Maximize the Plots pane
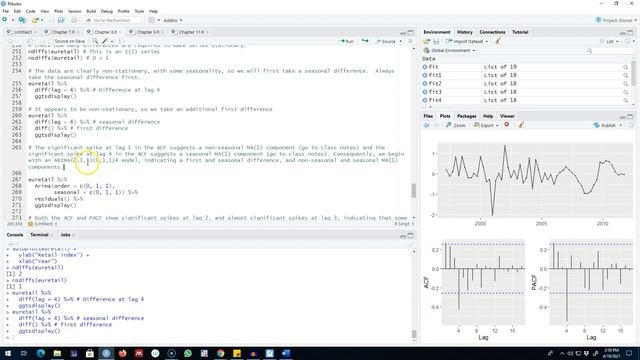Screen dimensions: 640x360 (630, 116)
